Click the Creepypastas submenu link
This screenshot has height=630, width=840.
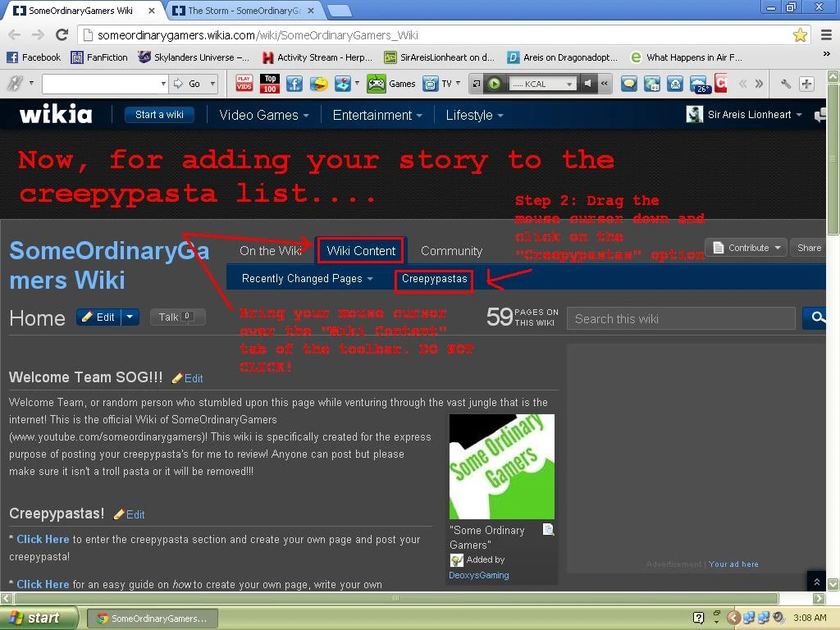click(x=434, y=279)
